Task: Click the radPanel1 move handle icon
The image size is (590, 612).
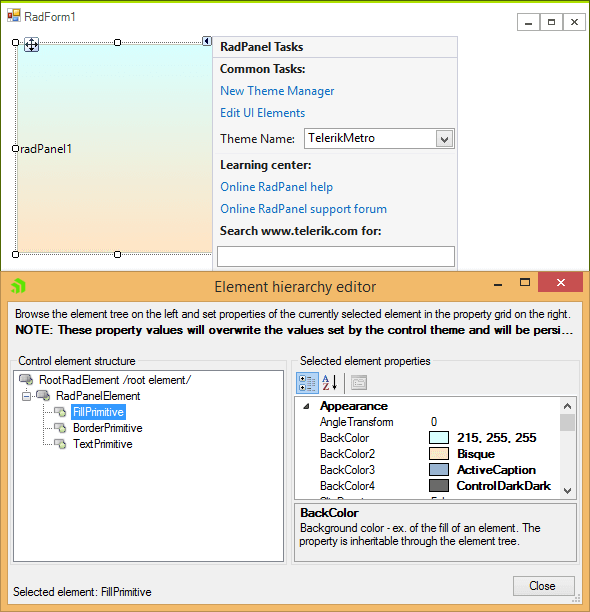Action: point(31,44)
